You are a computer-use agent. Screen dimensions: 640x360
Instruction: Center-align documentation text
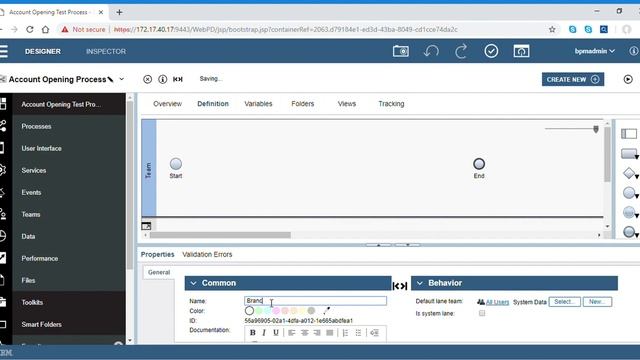[x=304, y=333]
